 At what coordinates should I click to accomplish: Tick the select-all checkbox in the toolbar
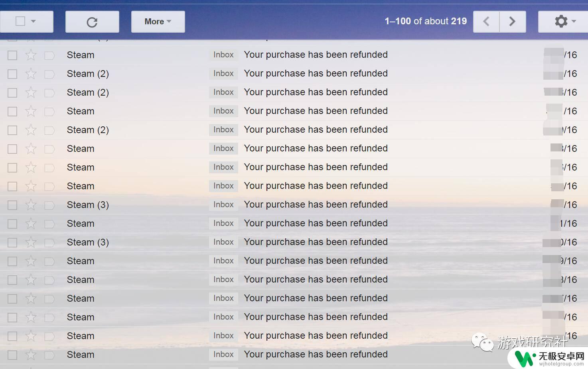pyautogui.click(x=20, y=21)
